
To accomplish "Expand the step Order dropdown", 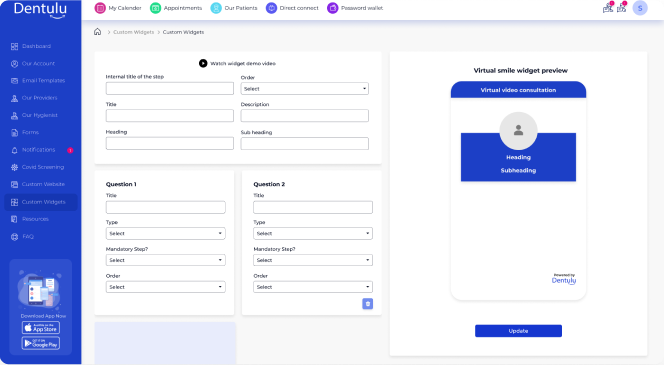I will pyautogui.click(x=304, y=88).
